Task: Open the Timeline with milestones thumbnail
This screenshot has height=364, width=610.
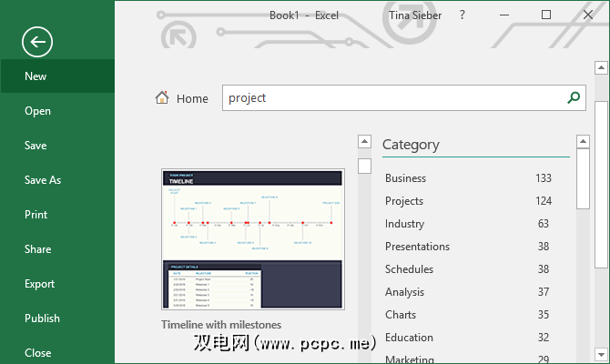Action: pos(253,239)
